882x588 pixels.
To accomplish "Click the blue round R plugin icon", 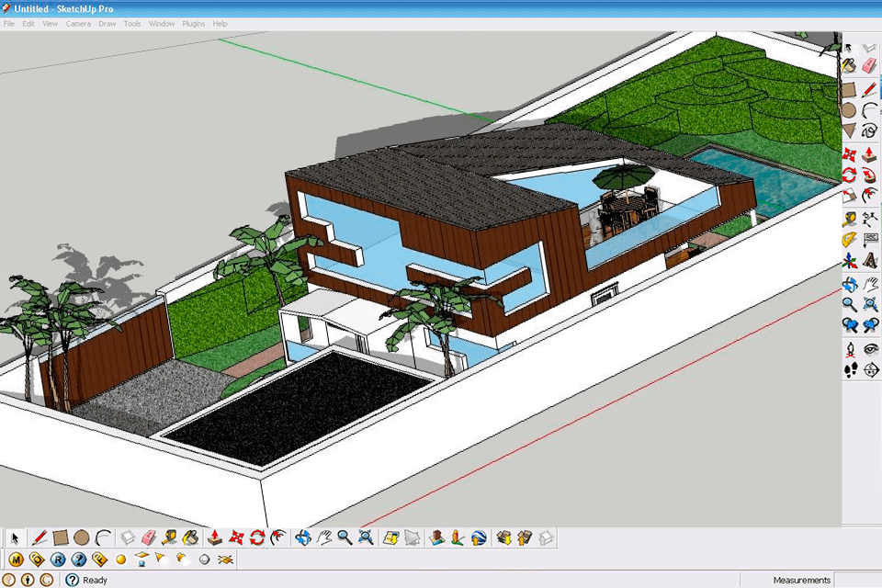I will point(58,560).
